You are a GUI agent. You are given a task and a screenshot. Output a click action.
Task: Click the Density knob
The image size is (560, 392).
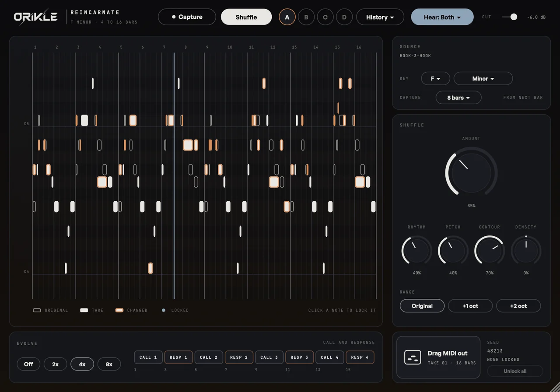point(526,251)
